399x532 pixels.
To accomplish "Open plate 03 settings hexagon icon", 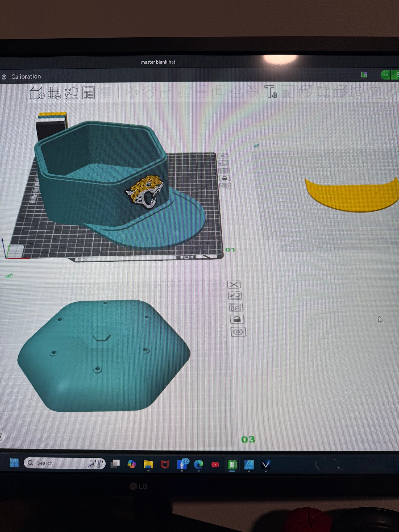I will (x=238, y=332).
